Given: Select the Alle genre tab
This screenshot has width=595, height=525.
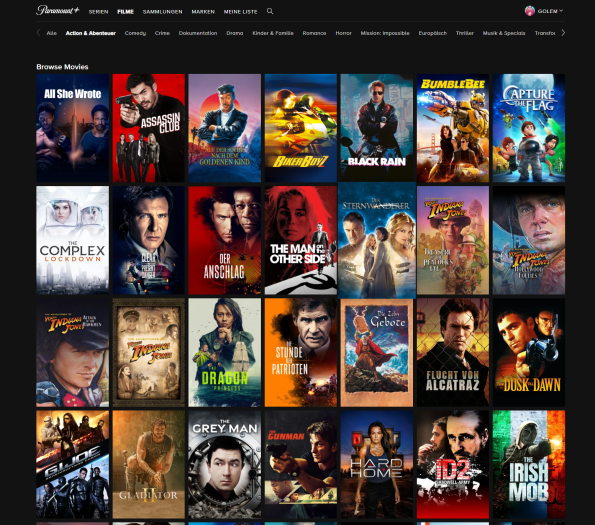Looking at the screenshot, I should (x=52, y=33).
